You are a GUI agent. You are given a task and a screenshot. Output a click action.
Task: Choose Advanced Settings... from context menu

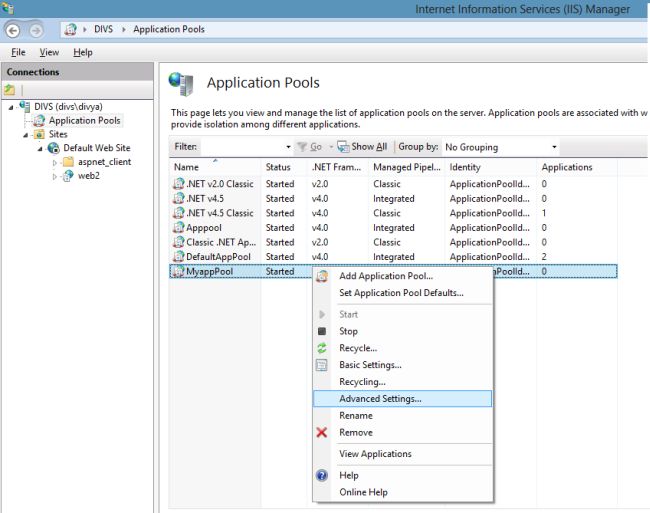tap(403, 399)
